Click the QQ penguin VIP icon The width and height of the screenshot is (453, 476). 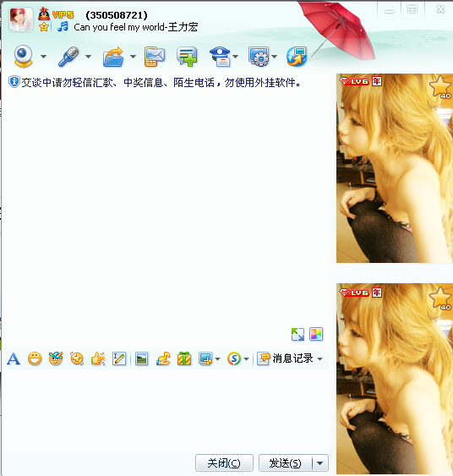[44, 14]
